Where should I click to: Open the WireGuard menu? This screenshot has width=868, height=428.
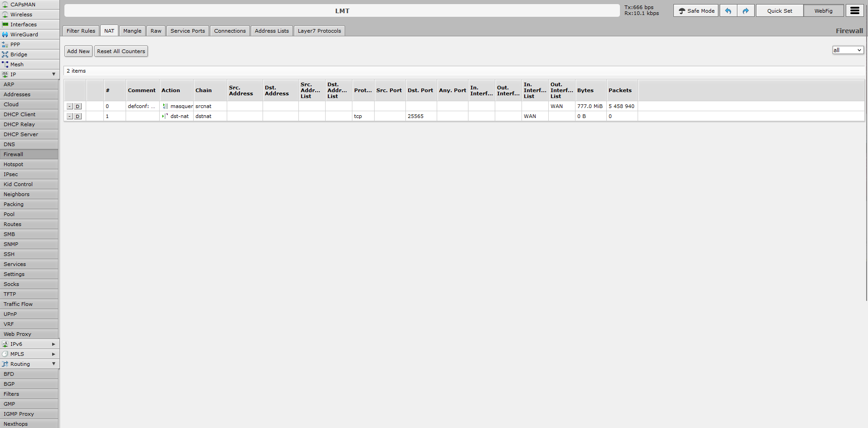coord(29,34)
